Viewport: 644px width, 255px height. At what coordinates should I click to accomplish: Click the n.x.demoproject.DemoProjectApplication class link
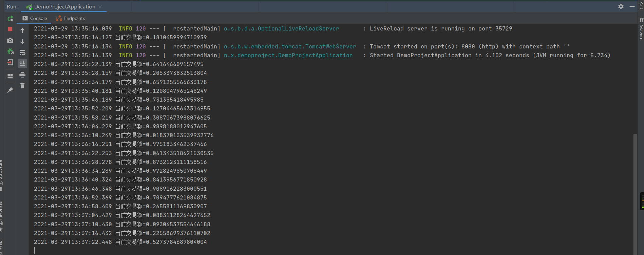click(288, 56)
